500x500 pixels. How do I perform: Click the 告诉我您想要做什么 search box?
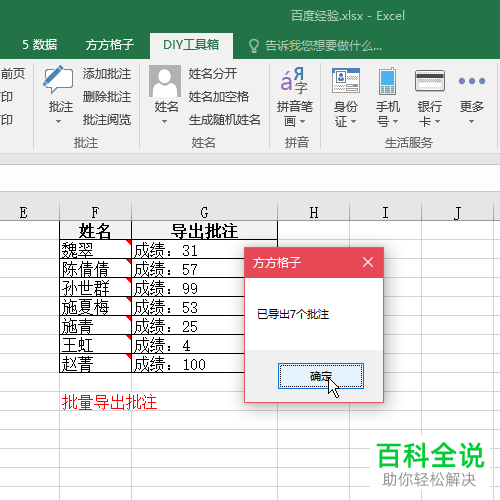323,46
